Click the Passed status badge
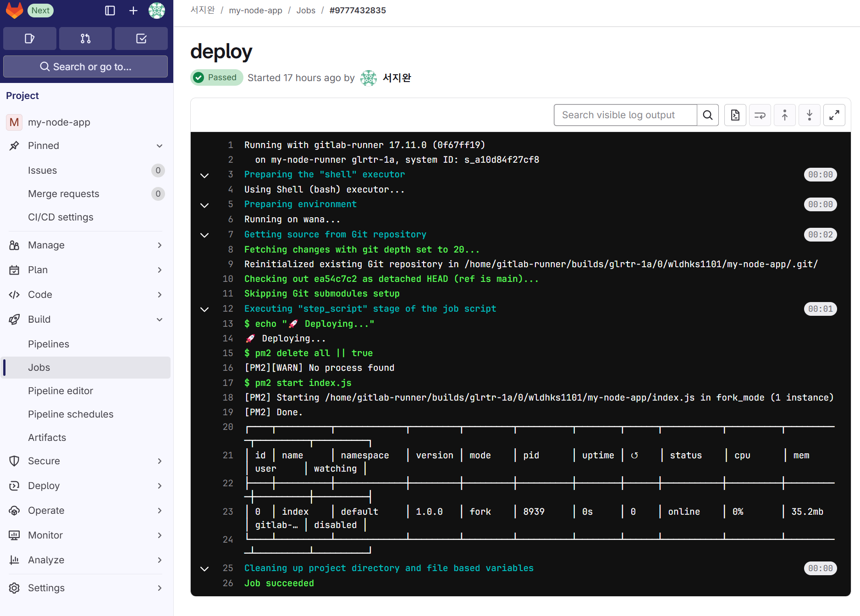Viewport: 860px width, 616px height. [x=217, y=77]
